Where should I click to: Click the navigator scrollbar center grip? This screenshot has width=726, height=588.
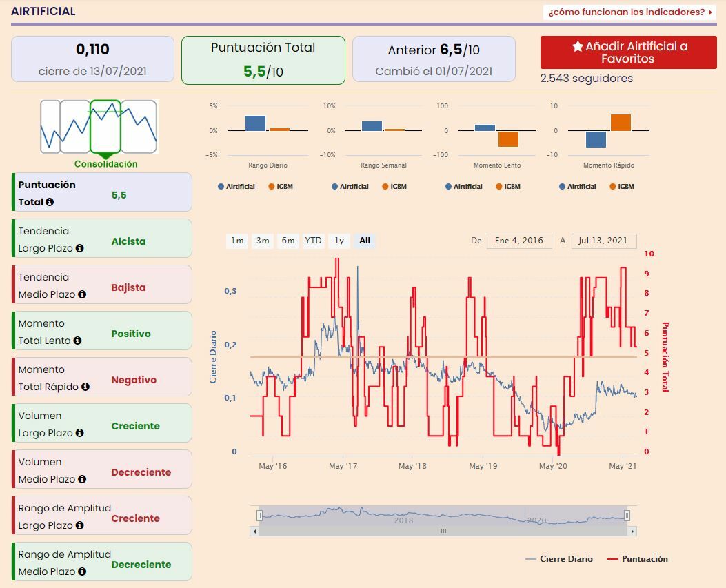(x=443, y=531)
